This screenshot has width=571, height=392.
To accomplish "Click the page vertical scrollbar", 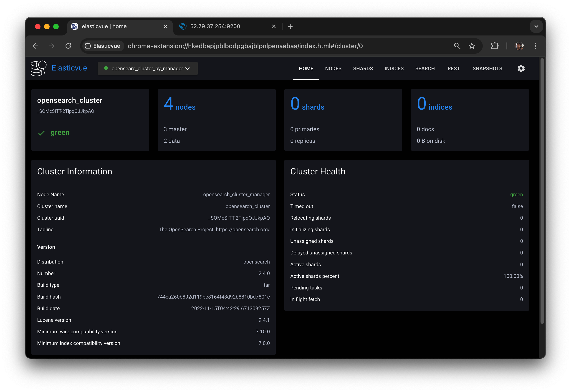I will coord(542,192).
